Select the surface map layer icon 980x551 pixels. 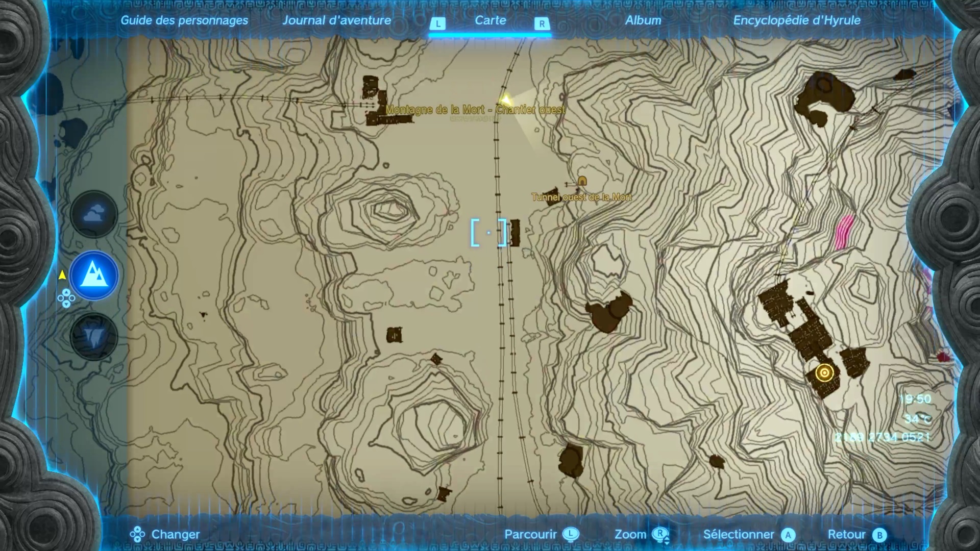click(94, 275)
